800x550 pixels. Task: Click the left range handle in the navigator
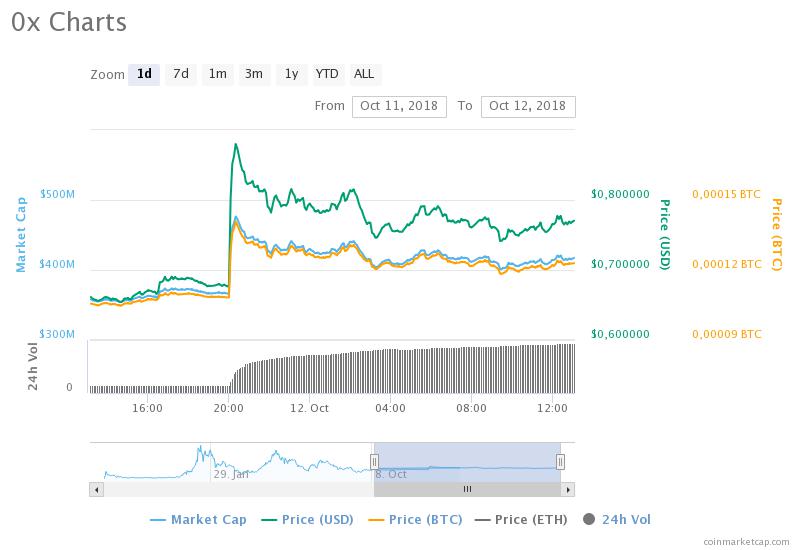374,461
